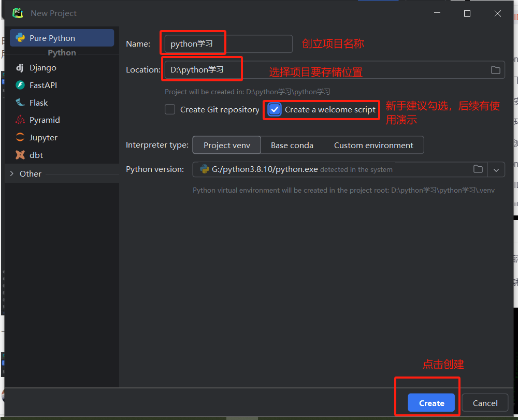The image size is (518, 420).
Task: Enable Create Git repository checkbox
Action: click(170, 109)
